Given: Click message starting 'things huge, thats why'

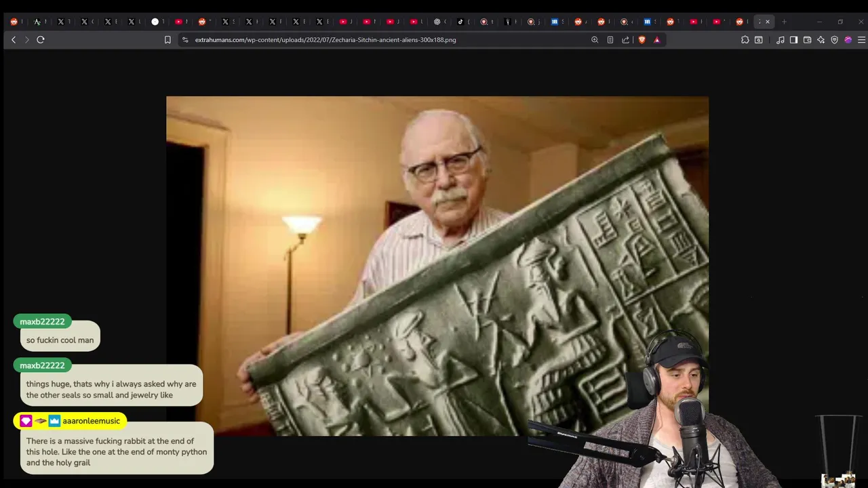Looking at the screenshot, I should tap(111, 389).
